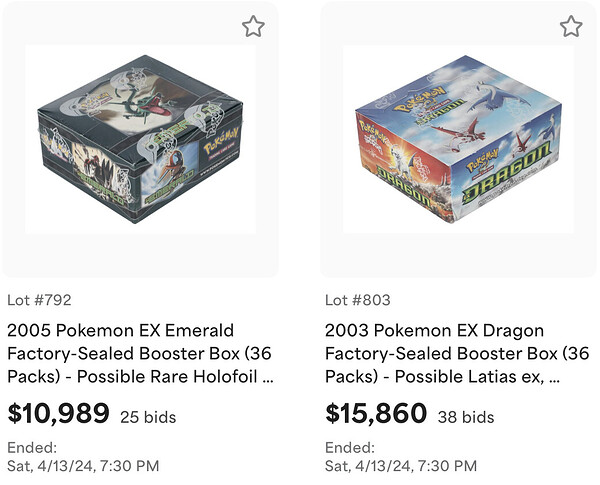The height and width of the screenshot is (485, 600).
Task: Open the 2005 Pokemon EX Emerald title link
Action: [x=120, y=330]
